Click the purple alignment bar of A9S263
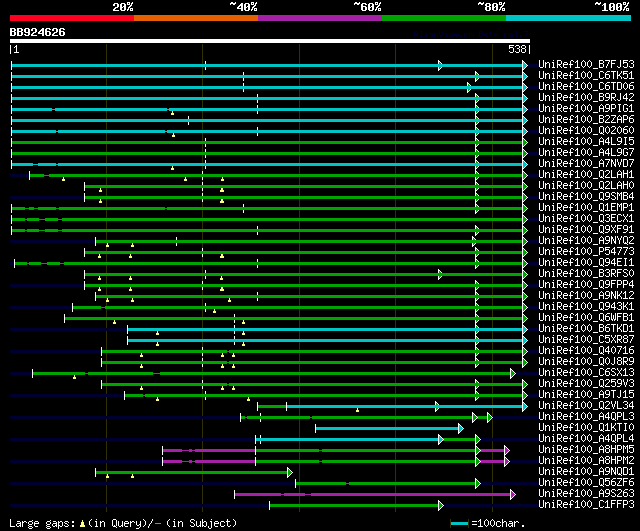Image resolution: width=640 pixels, height=531 pixels. [375, 494]
